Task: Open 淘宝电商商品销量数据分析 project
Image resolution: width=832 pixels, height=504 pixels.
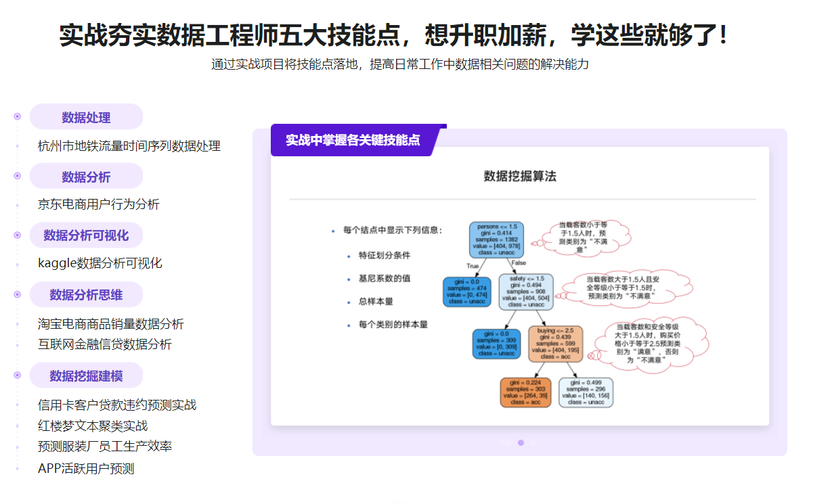Action: (110, 324)
